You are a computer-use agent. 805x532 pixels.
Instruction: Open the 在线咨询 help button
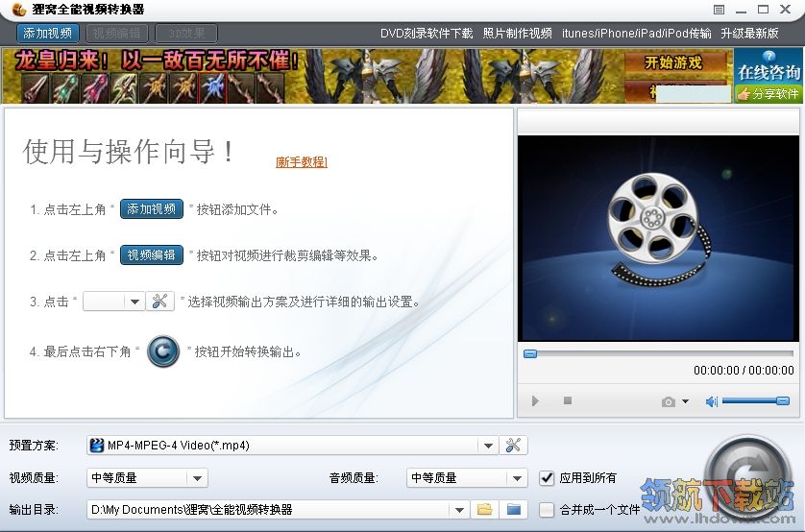768,68
